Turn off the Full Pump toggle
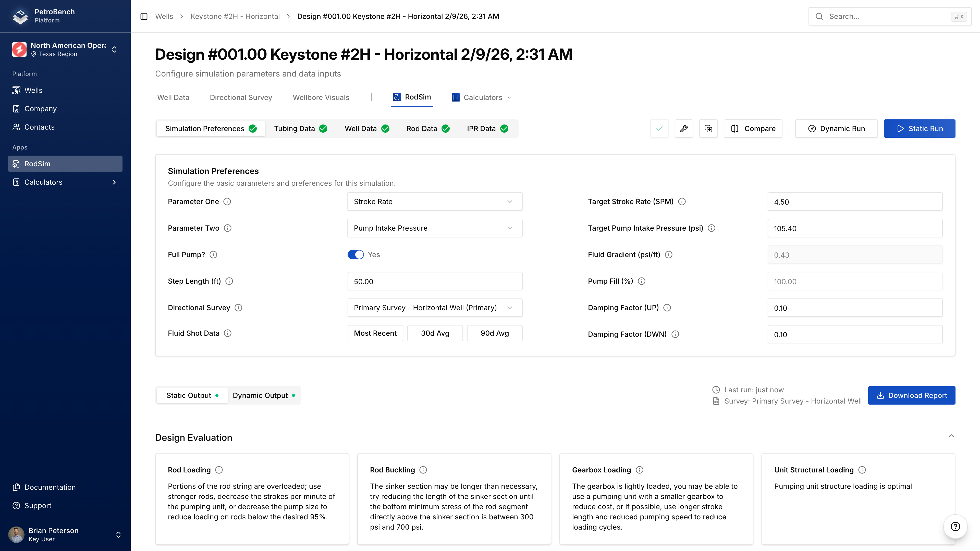 click(355, 255)
